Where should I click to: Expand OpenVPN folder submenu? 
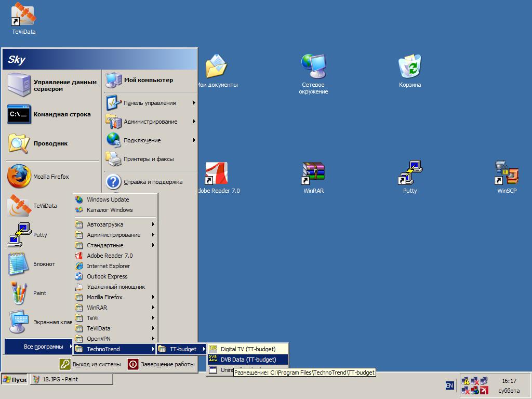tap(115, 339)
